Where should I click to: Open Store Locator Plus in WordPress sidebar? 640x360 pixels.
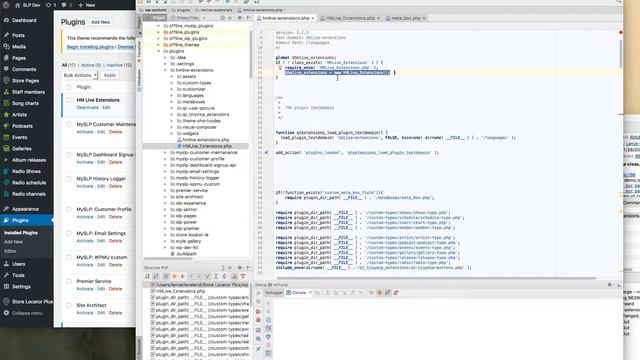32,302
